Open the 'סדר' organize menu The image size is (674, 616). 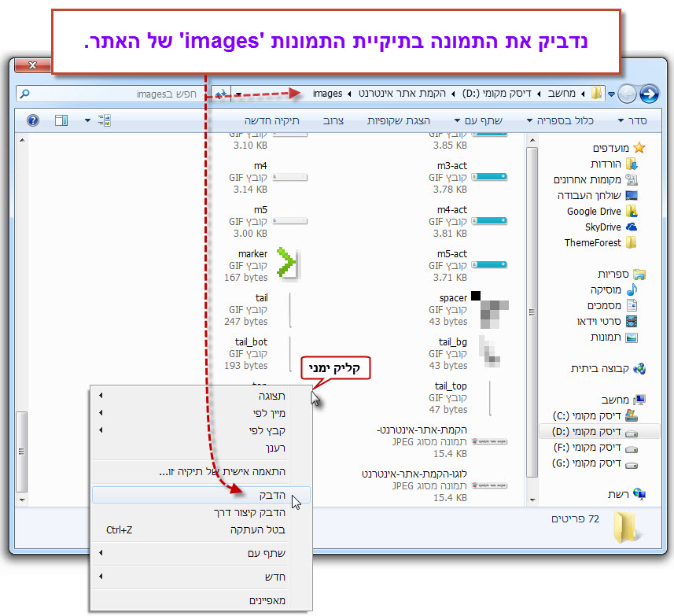point(632,121)
